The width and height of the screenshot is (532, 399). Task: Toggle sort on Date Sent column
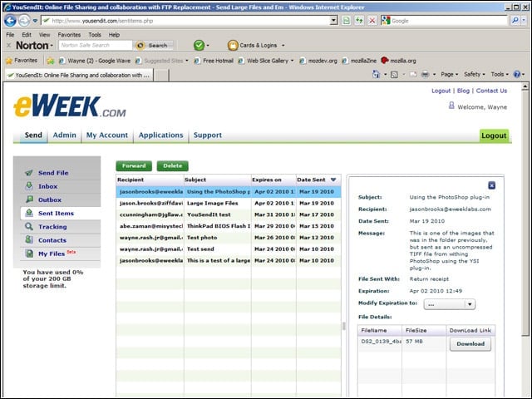coord(318,180)
